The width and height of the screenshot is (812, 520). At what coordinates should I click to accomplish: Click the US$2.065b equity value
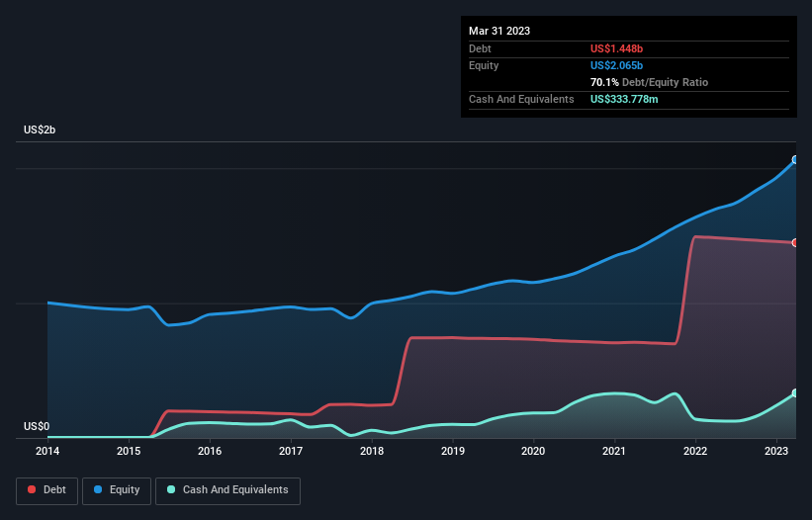click(x=616, y=65)
